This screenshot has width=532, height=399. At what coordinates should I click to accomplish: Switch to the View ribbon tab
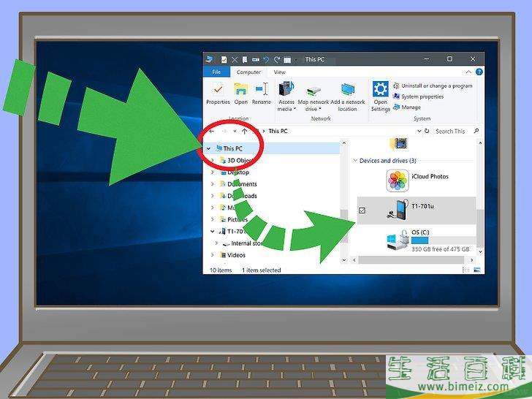279,72
